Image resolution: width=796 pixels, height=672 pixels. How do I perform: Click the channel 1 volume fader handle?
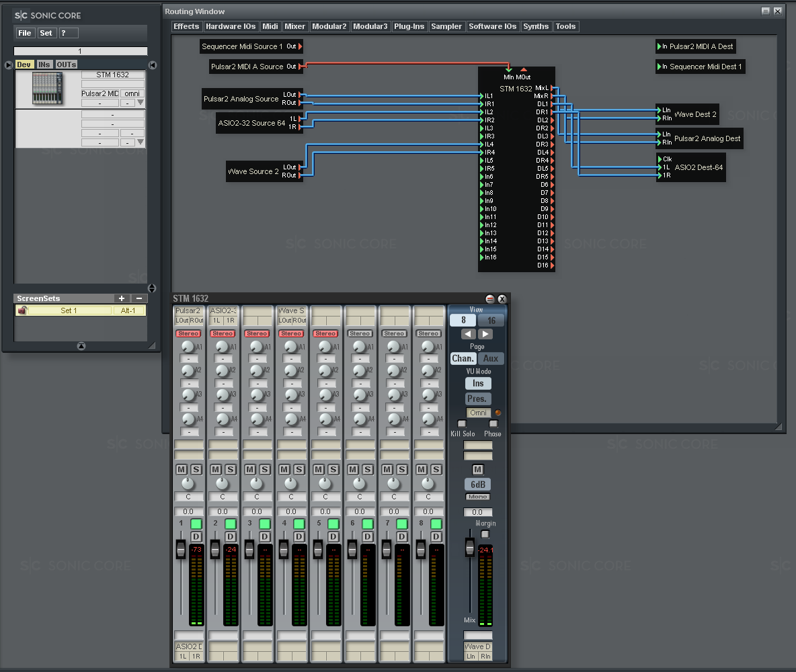tap(181, 550)
